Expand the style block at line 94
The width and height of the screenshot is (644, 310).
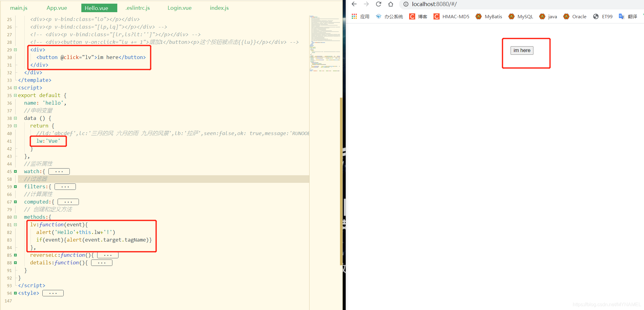(16, 293)
